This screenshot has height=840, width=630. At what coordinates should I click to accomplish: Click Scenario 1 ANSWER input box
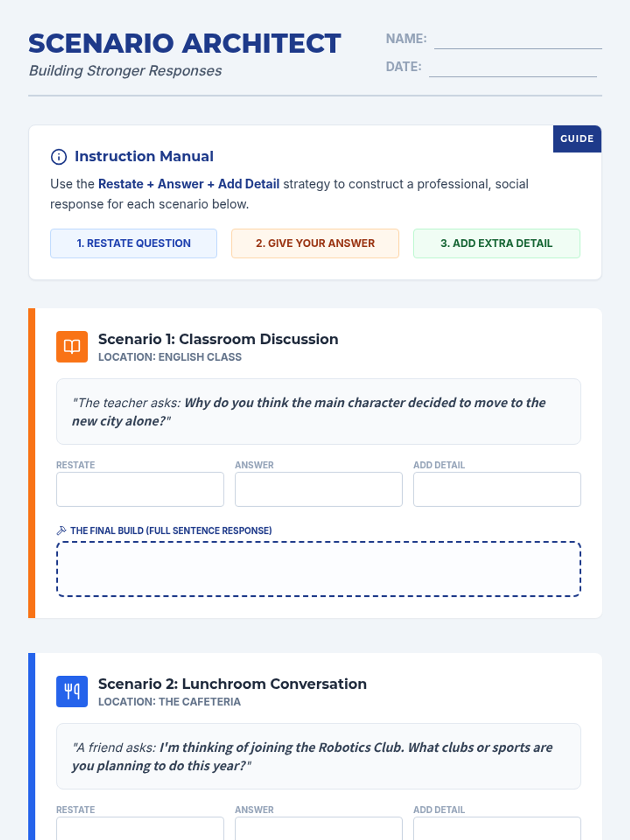click(319, 489)
